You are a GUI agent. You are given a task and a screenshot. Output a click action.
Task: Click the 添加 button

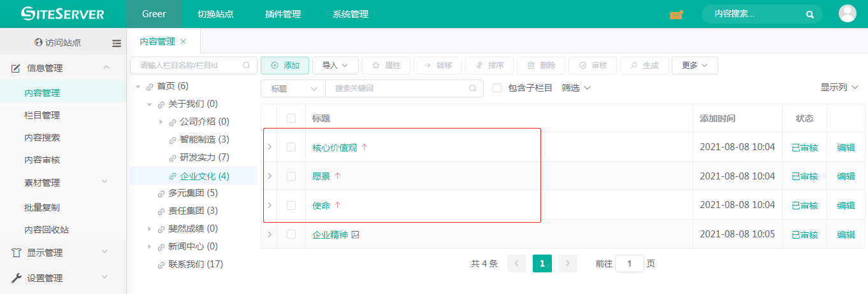[x=285, y=65]
